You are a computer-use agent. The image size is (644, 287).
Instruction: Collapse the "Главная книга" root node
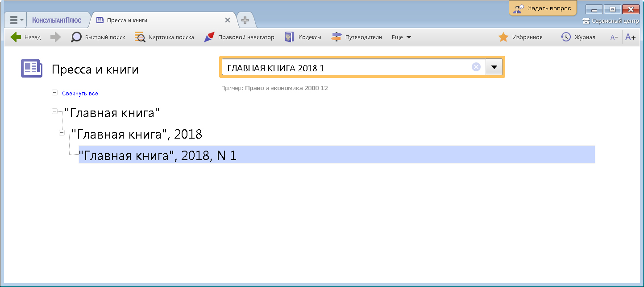click(x=54, y=111)
